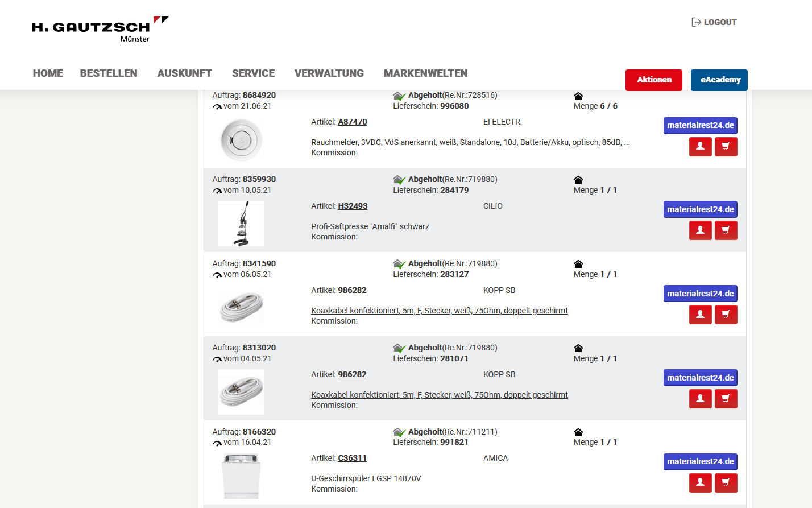This screenshot has width=812, height=508.
Task: Click the house icon above Menge 6 / 6
Action: (x=578, y=96)
